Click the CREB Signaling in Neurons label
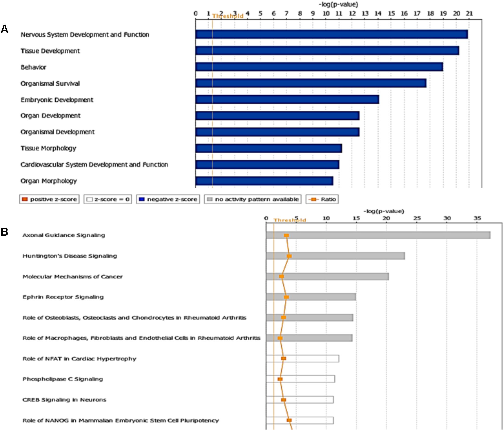Screen dimensions: 504x431 coord(64,400)
